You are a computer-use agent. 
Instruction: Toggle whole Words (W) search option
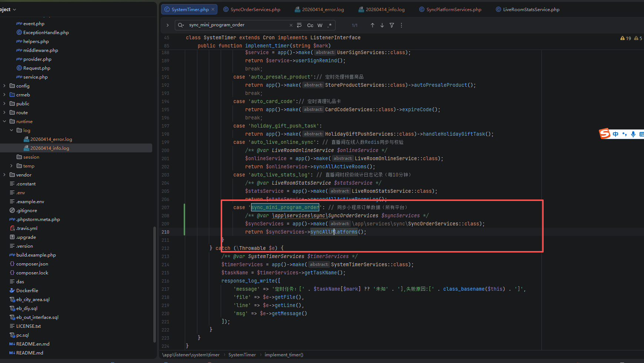[x=320, y=25]
